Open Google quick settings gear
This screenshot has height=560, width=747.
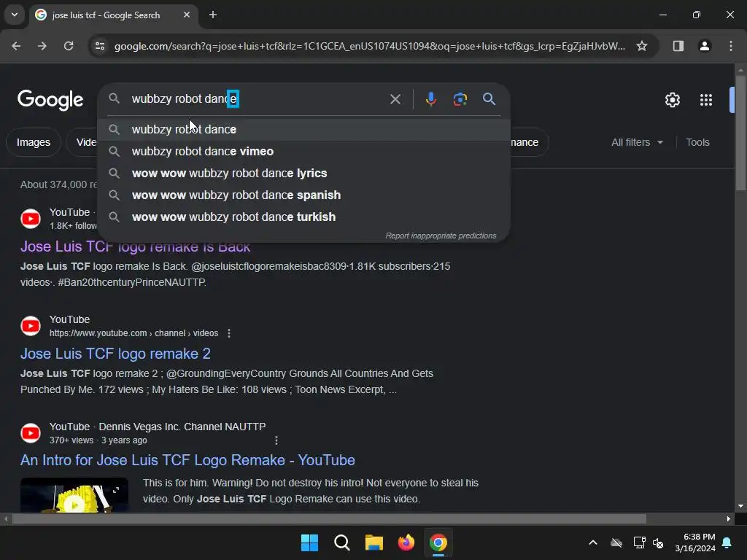[672, 100]
